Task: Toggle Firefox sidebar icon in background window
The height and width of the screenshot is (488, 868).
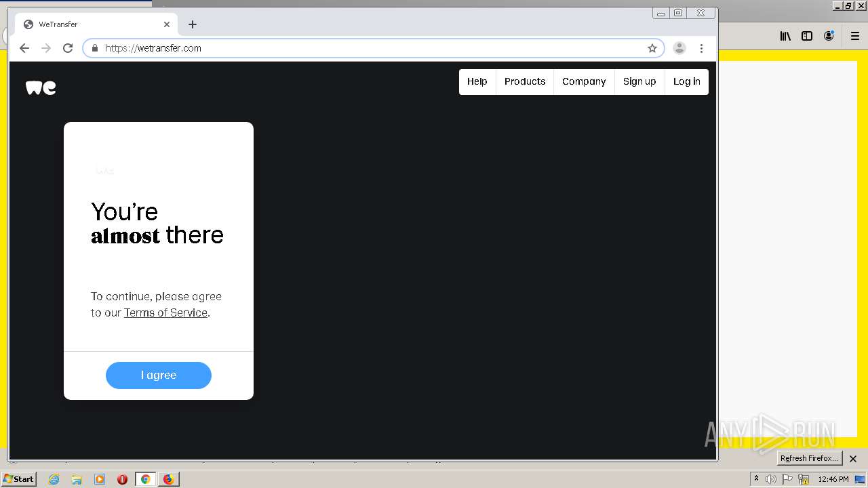Action: click(807, 37)
